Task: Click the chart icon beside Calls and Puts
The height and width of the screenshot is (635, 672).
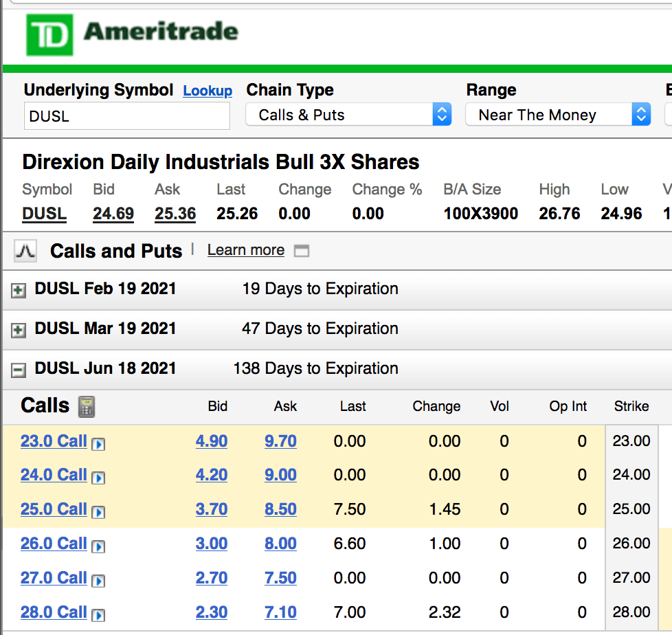Action: click(x=25, y=251)
